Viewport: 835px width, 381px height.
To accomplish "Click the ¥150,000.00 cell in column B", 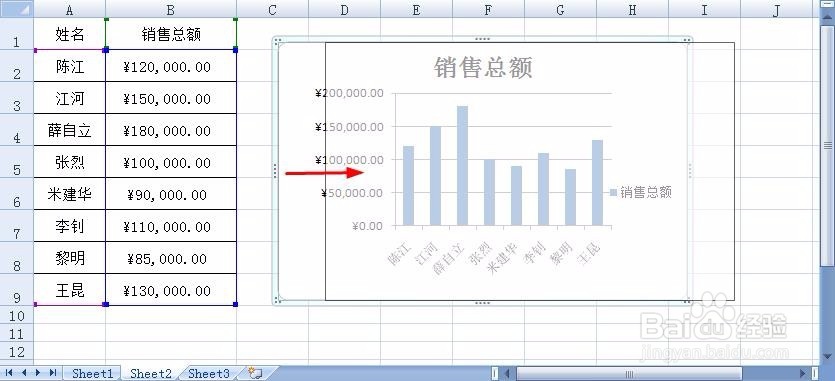I will [x=171, y=98].
